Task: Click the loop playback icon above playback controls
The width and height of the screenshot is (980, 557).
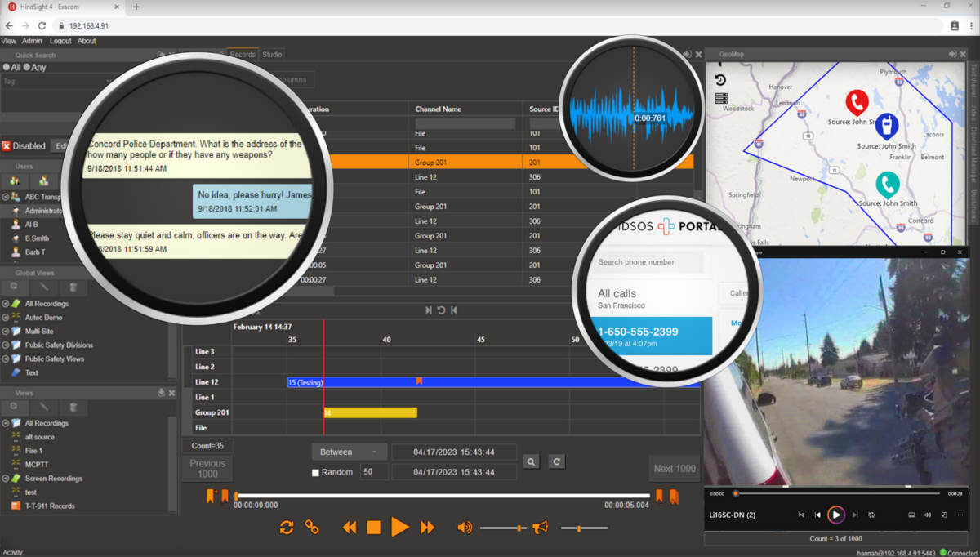Action: pos(286,527)
